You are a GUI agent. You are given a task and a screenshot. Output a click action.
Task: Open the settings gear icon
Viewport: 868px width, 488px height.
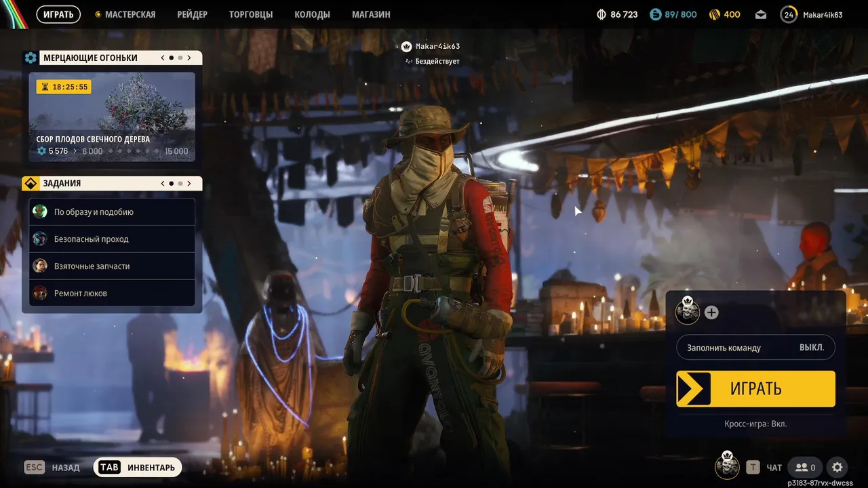coord(837,467)
